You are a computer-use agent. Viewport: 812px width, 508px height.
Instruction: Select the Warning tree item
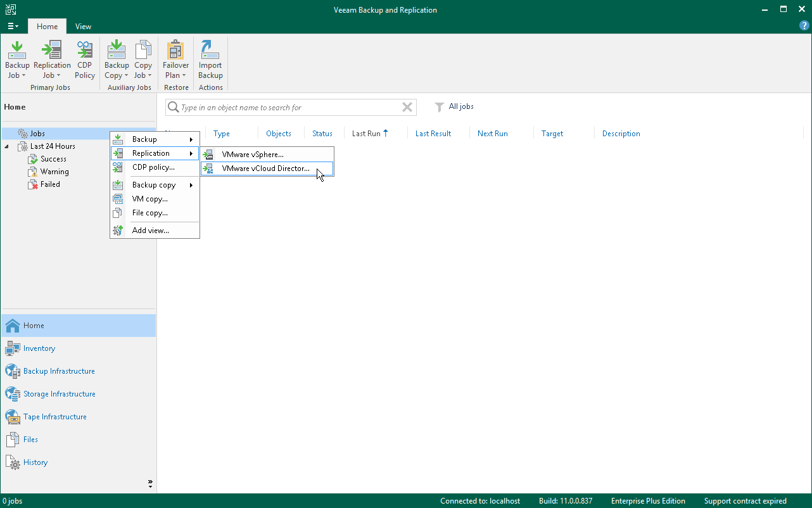54,172
